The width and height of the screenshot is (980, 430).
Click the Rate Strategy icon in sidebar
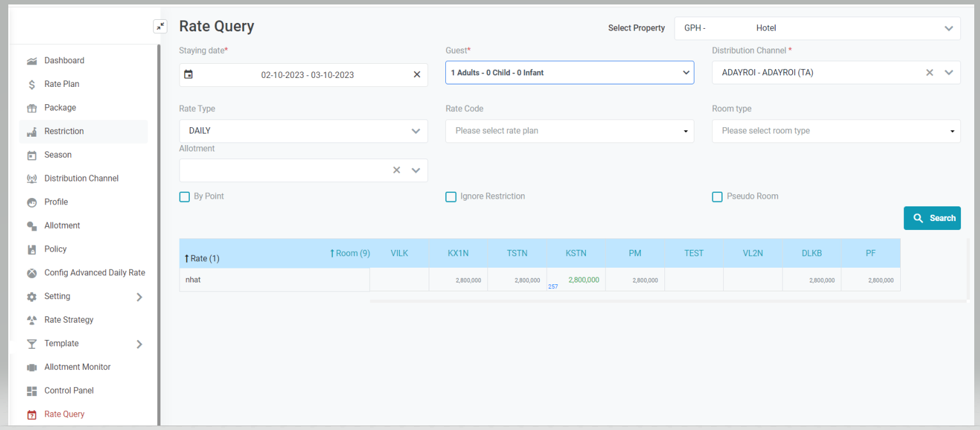coord(32,320)
